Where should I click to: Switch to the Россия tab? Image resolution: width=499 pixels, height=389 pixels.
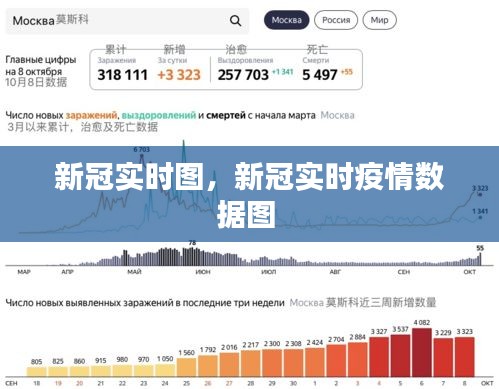[x=336, y=20]
